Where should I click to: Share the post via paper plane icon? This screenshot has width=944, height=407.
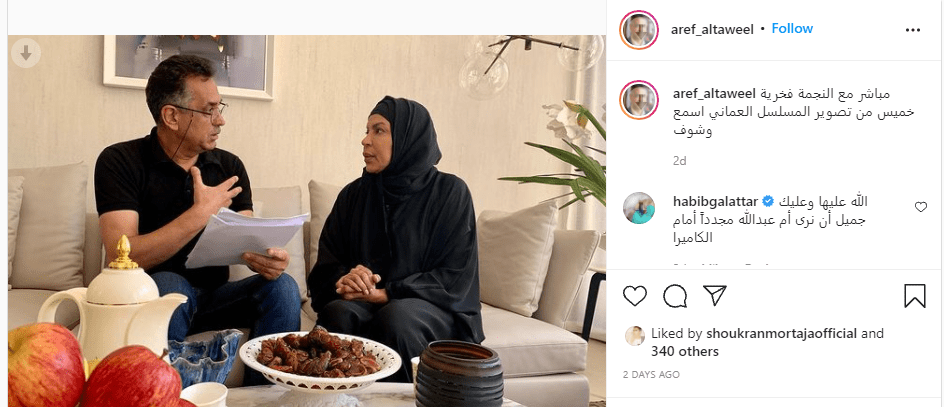click(715, 296)
